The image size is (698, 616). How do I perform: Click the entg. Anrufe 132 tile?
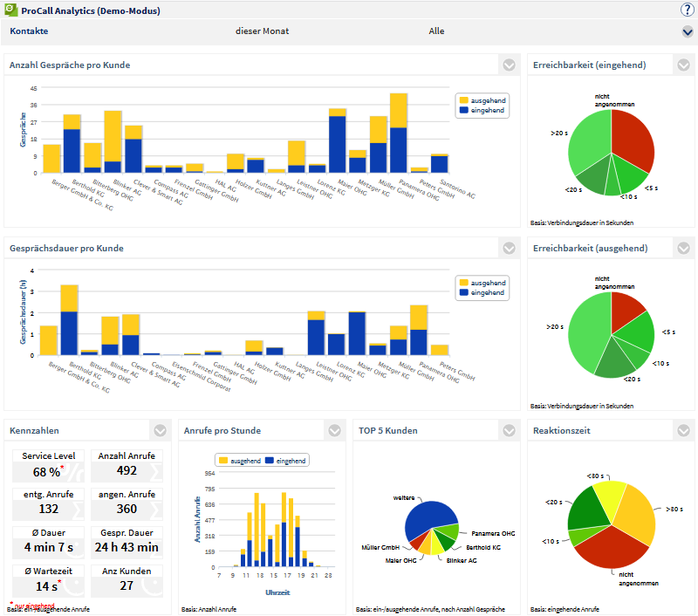49,504
